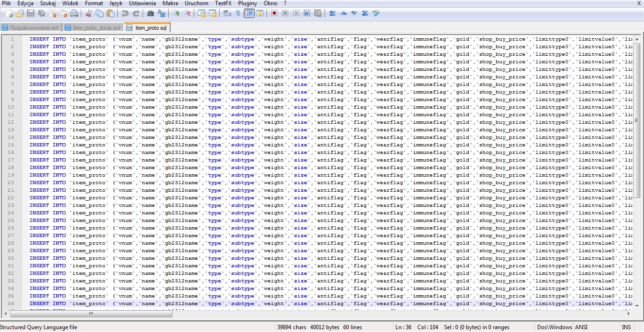This screenshot has width=644, height=332.
Task: Zoom out of the text
Action: point(187,13)
